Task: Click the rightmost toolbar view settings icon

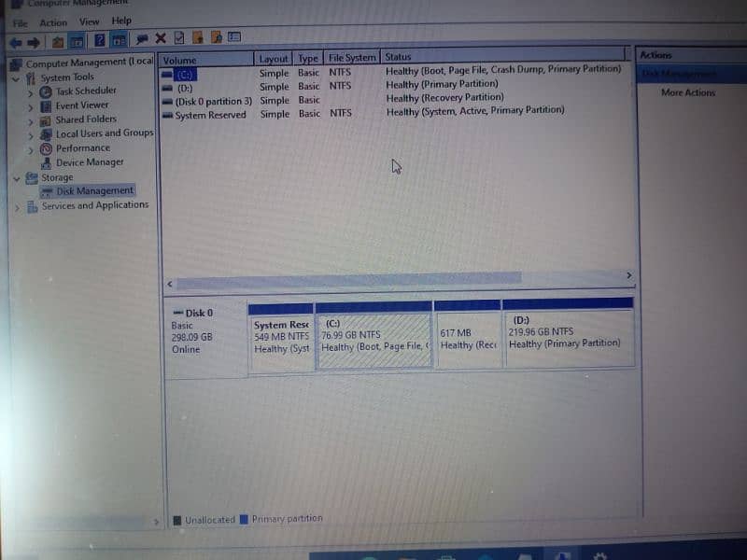Action: click(x=234, y=37)
